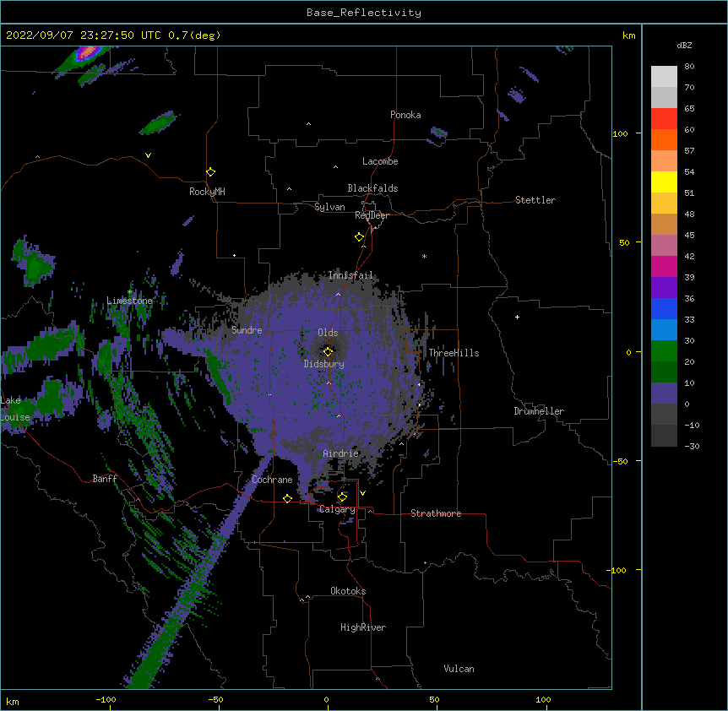Click the -10 value on the dBZ legend

(692, 425)
